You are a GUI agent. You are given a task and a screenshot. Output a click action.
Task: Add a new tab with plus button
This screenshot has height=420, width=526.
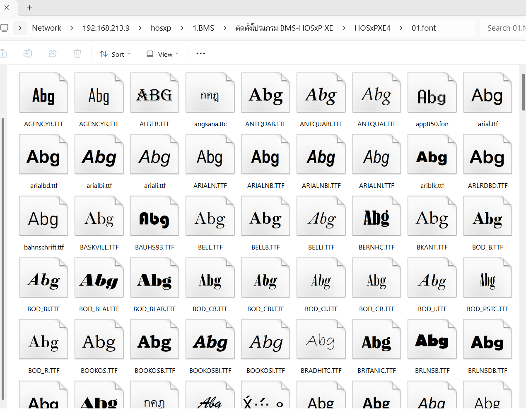pyautogui.click(x=29, y=8)
